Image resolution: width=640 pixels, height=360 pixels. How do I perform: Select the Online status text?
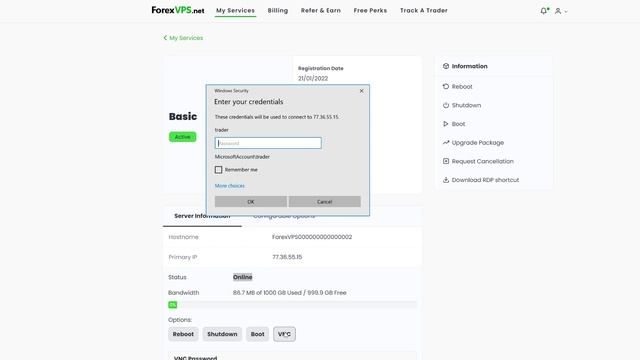tap(242, 277)
